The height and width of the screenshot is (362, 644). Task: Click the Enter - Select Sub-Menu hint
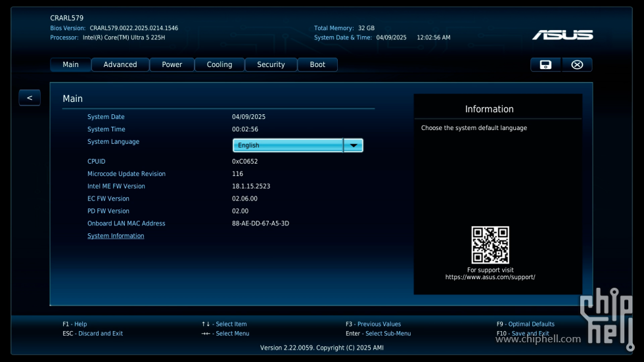379,334
